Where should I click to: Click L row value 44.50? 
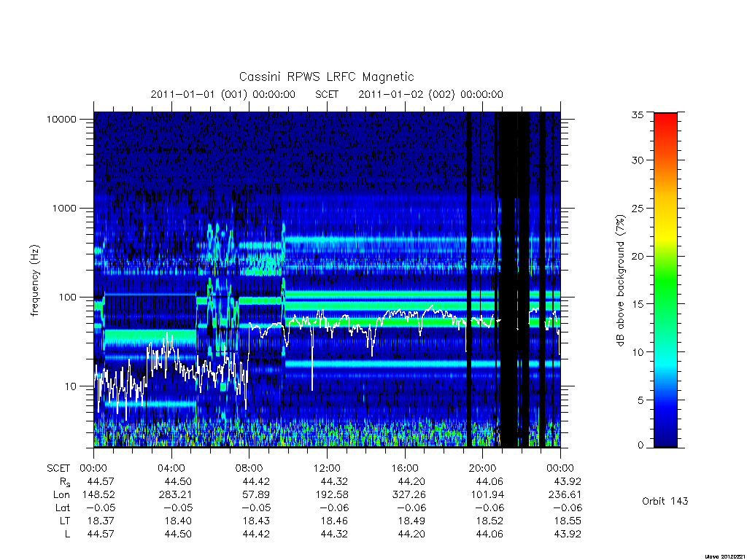(178, 534)
